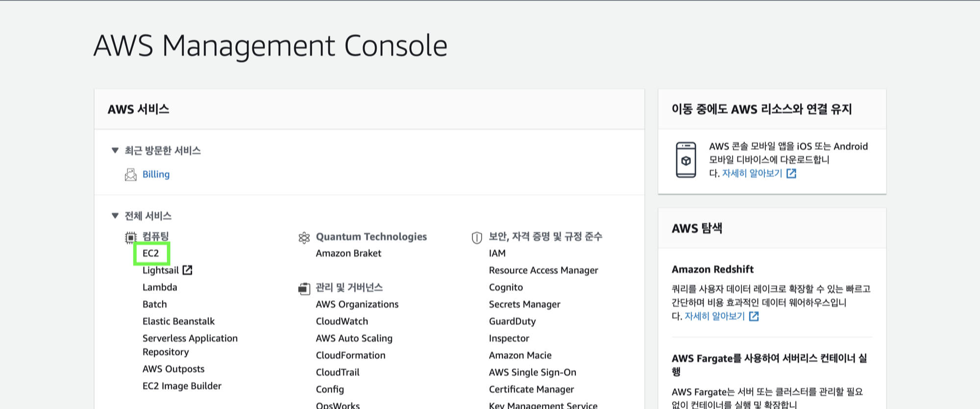
Task: Open Cognito service
Action: 506,288
